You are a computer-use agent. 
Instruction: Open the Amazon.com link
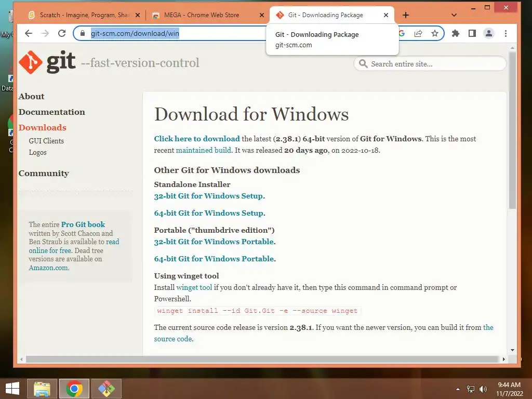(x=48, y=268)
